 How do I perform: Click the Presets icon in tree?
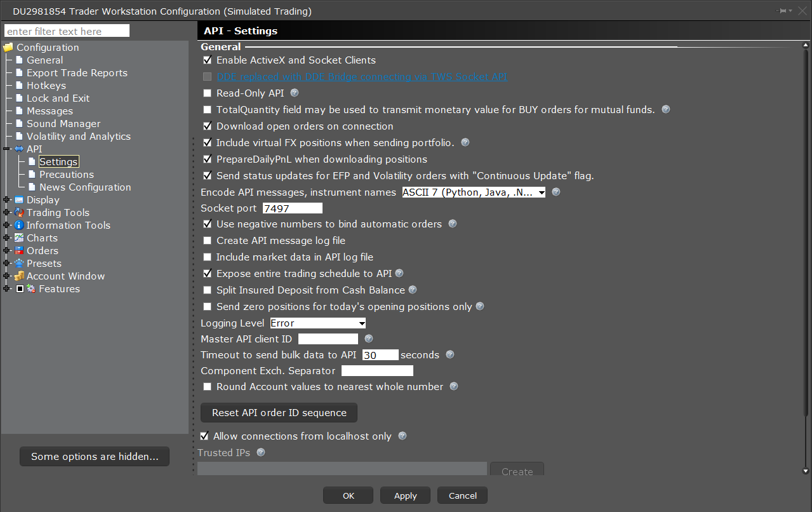point(19,264)
